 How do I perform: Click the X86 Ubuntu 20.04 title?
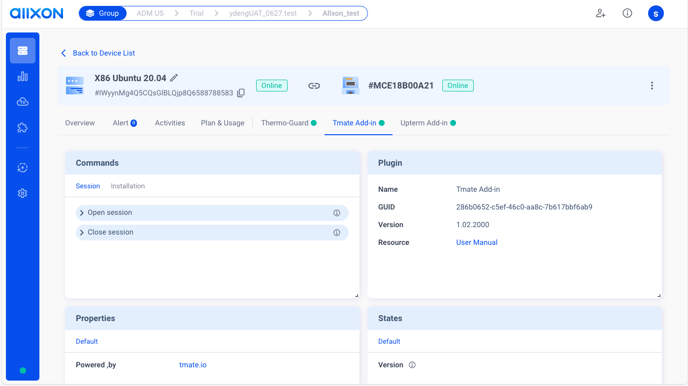[x=130, y=78]
